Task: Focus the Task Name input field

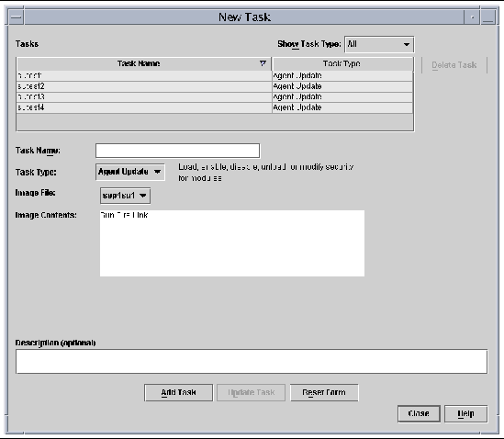Action: click(x=177, y=151)
